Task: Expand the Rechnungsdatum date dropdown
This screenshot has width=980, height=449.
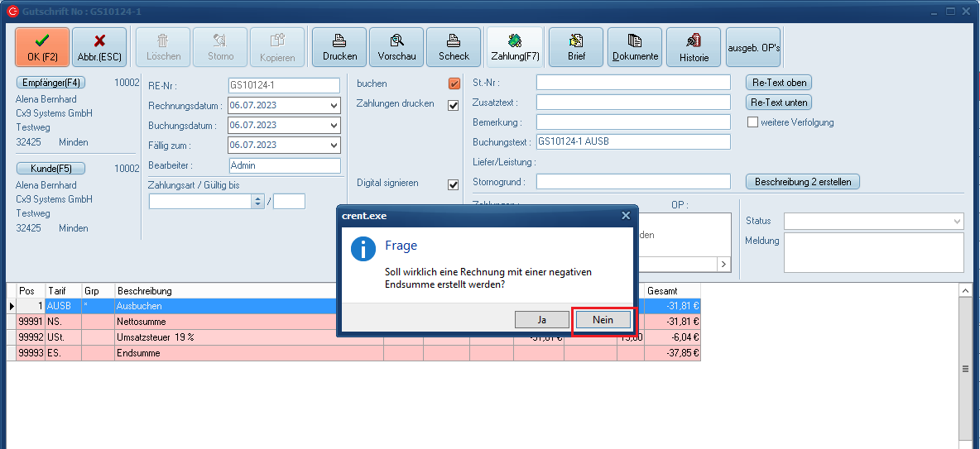Action: click(x=334, y=106)
